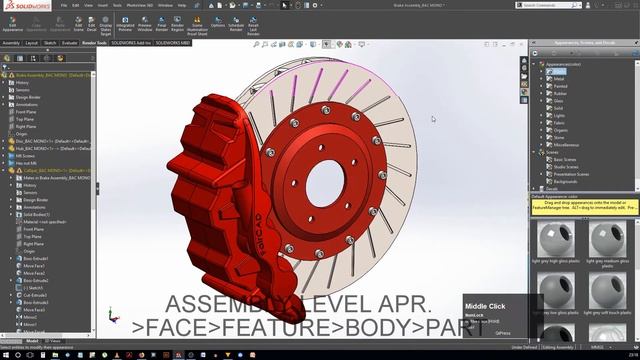Expand the Hex nut M6 folder

pos(4,163)
